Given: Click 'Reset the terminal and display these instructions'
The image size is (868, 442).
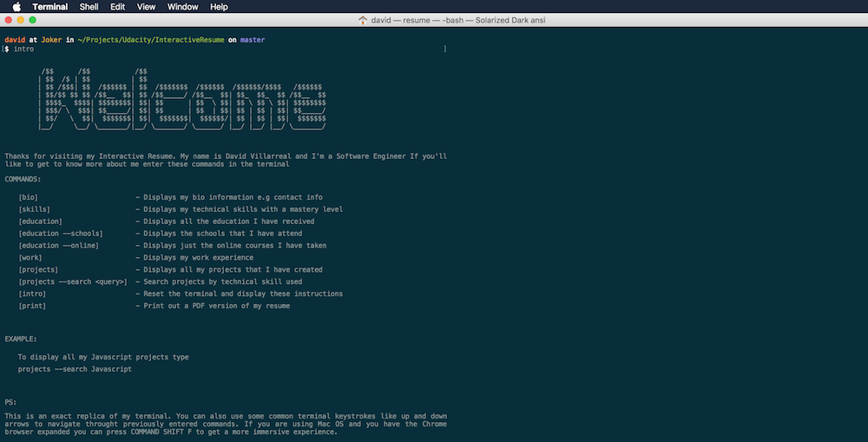Looking at the screenshot, I should click(x=243, y=294).
